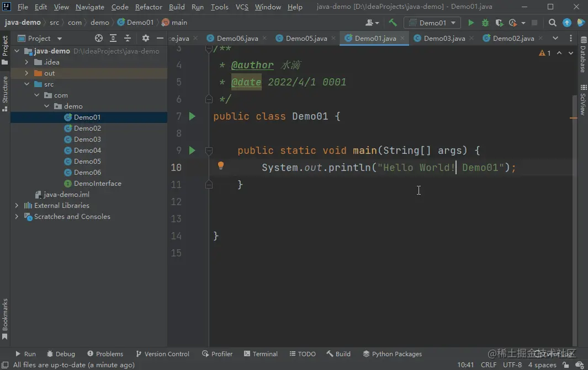The image size is (588, 370).
Task: Switch to Demo06.java tab
Action: tap(237, 38)
